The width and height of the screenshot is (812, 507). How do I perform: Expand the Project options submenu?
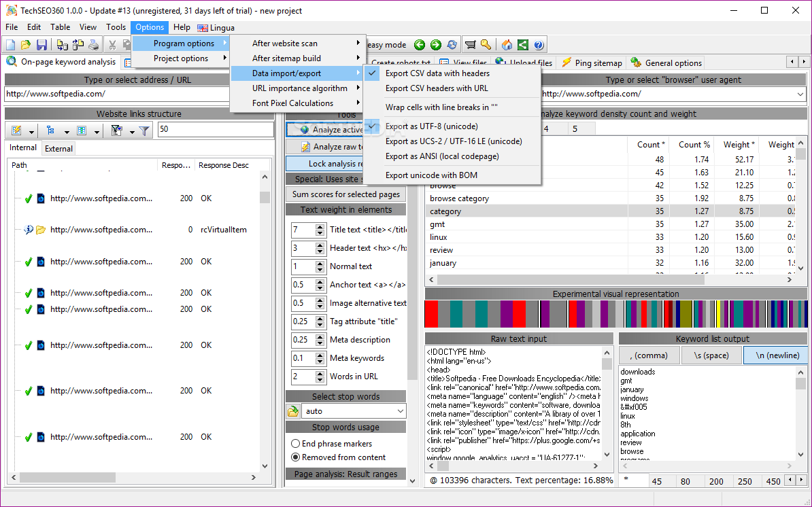(181, 58)
